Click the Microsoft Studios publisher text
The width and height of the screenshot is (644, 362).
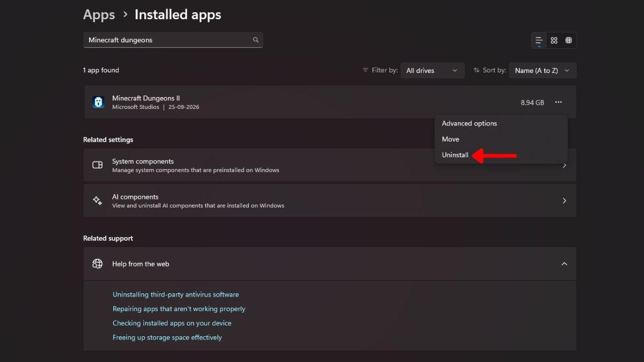click(136, 107)
